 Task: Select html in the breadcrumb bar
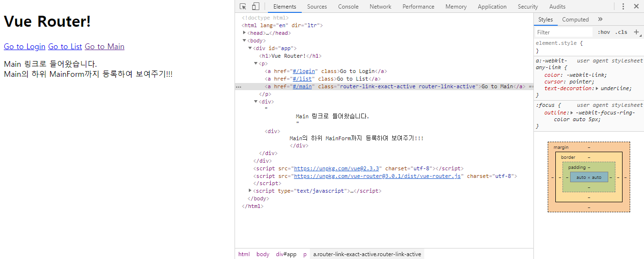coord(244,254)
